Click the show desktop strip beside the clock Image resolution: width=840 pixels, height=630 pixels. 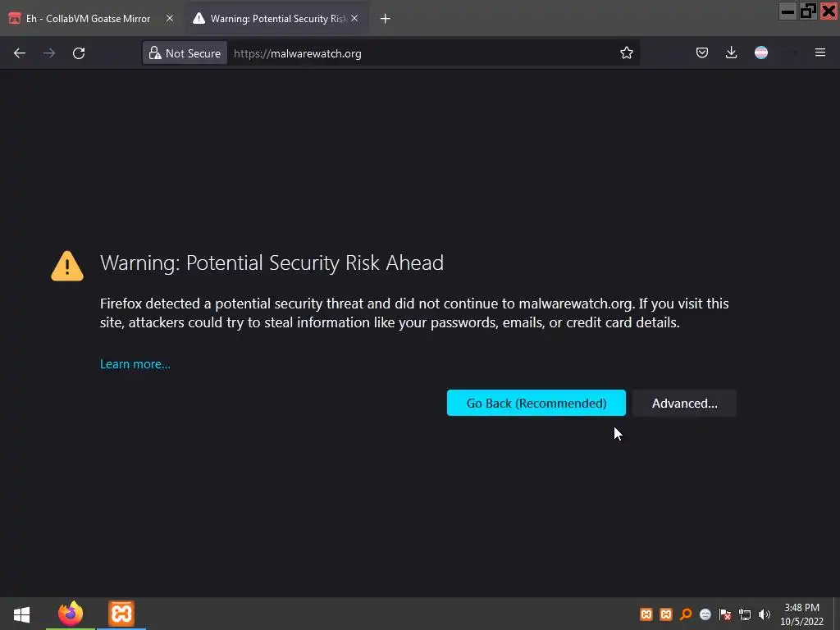point(837,614)
